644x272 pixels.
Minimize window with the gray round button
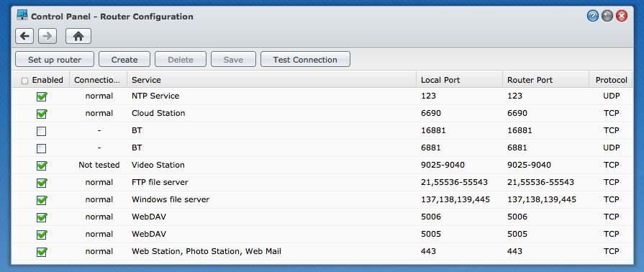tap(607, 16)
